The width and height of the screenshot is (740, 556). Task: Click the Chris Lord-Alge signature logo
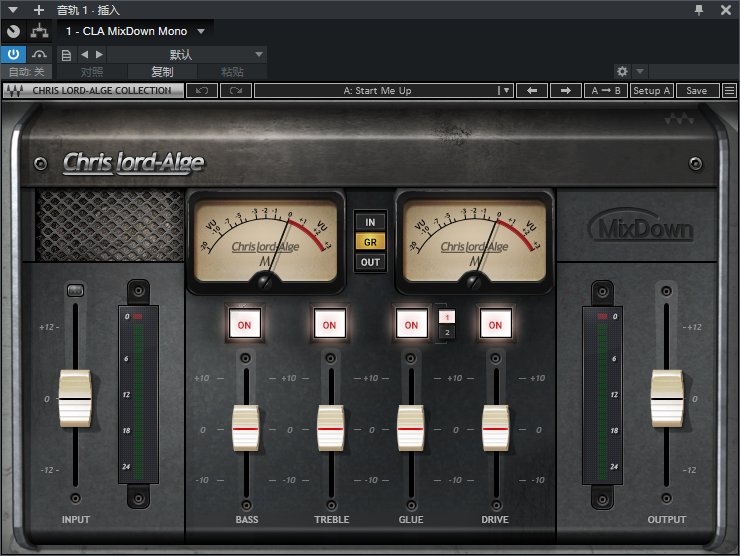click(x=134, y=163)
